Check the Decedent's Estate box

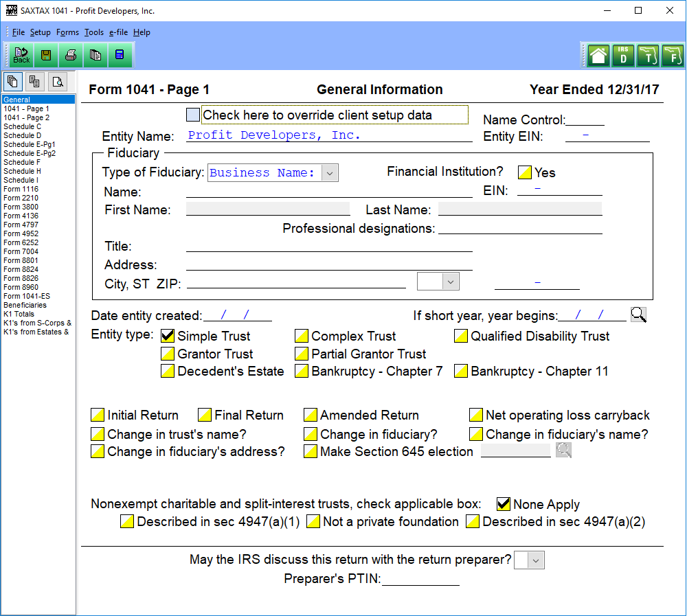[x=168, y=371]
